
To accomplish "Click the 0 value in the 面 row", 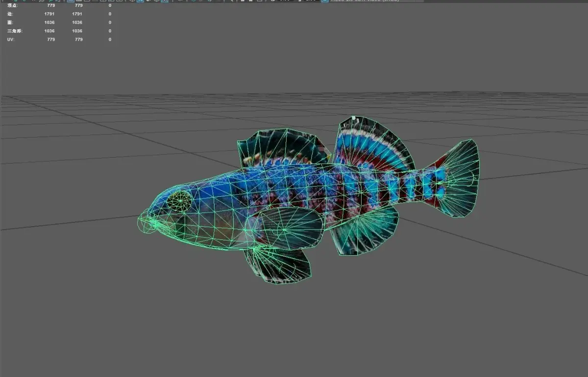I will tap(110, 23).
